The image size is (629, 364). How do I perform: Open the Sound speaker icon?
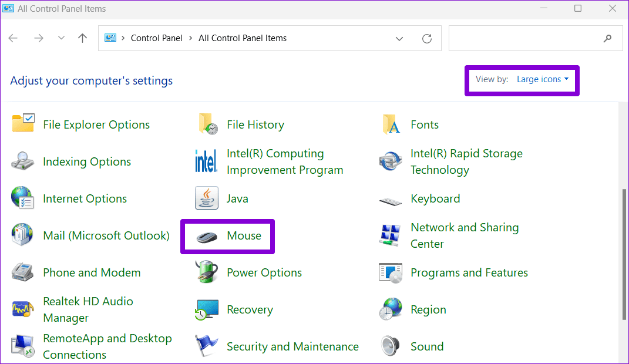pos(390,346)
